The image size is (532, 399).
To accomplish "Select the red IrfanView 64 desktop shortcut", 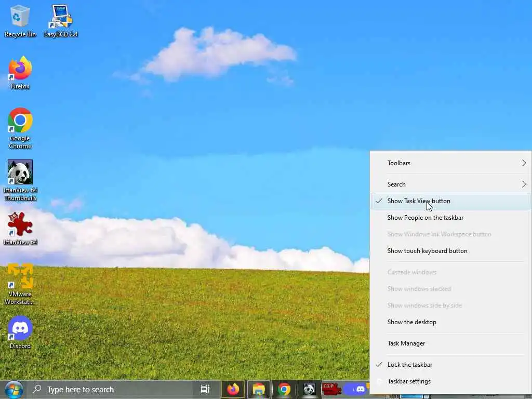I will pyautogui.click(x=20, y=229).
